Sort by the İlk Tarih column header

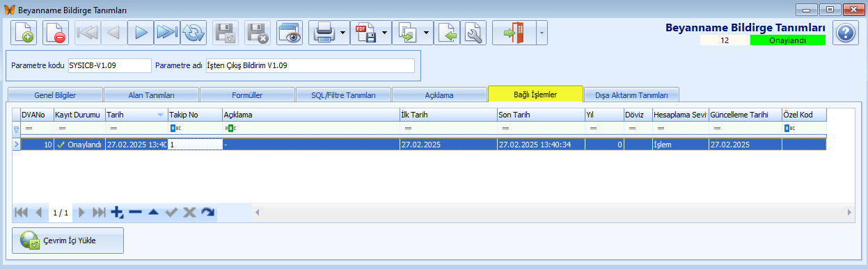[x=448, y=115]
